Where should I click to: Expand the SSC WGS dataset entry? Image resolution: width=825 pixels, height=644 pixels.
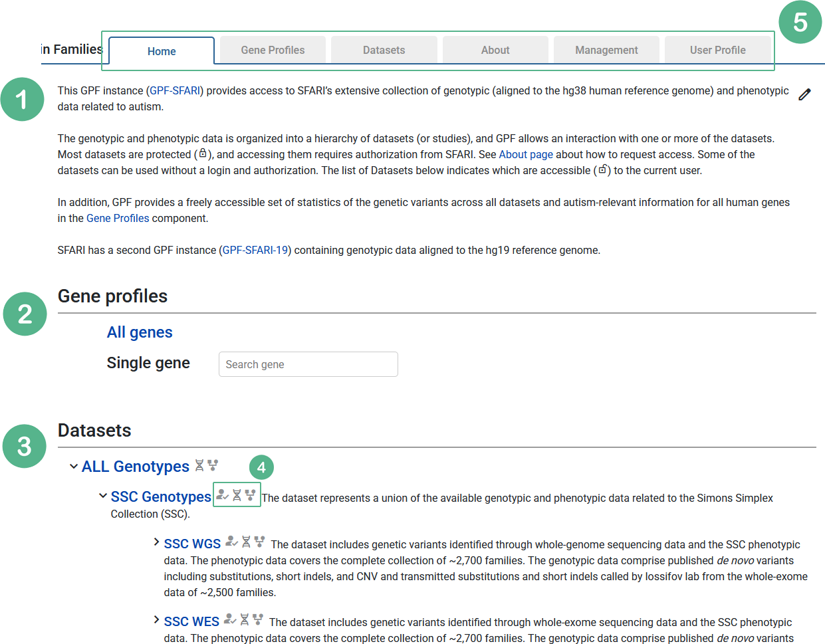coord(155,542)
